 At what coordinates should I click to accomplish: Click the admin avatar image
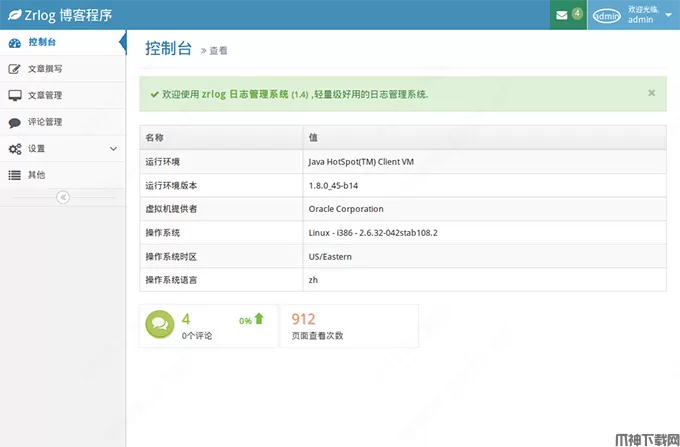(x=607, y=15)
